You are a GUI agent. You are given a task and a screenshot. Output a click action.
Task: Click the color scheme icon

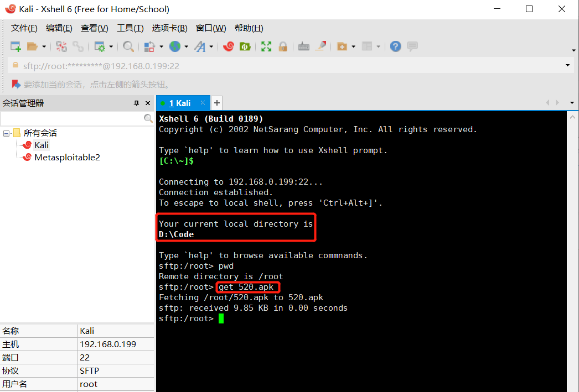tap(149, 46)
